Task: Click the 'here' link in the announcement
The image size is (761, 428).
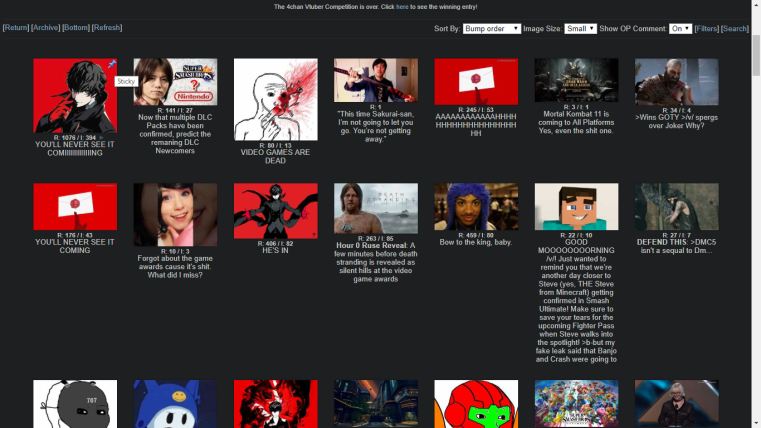Action: 402,7
